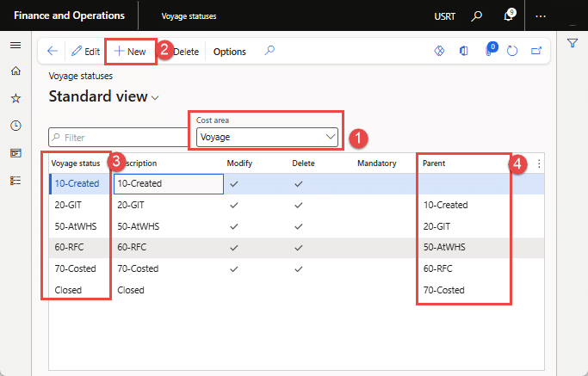Open the Home icon in left sidebar
This screenshot has width=588, height=376.
[15, 71]
